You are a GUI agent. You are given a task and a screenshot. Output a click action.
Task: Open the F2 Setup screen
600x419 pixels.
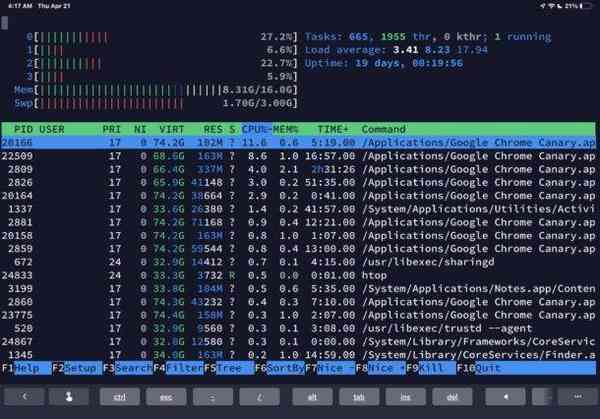77,368
